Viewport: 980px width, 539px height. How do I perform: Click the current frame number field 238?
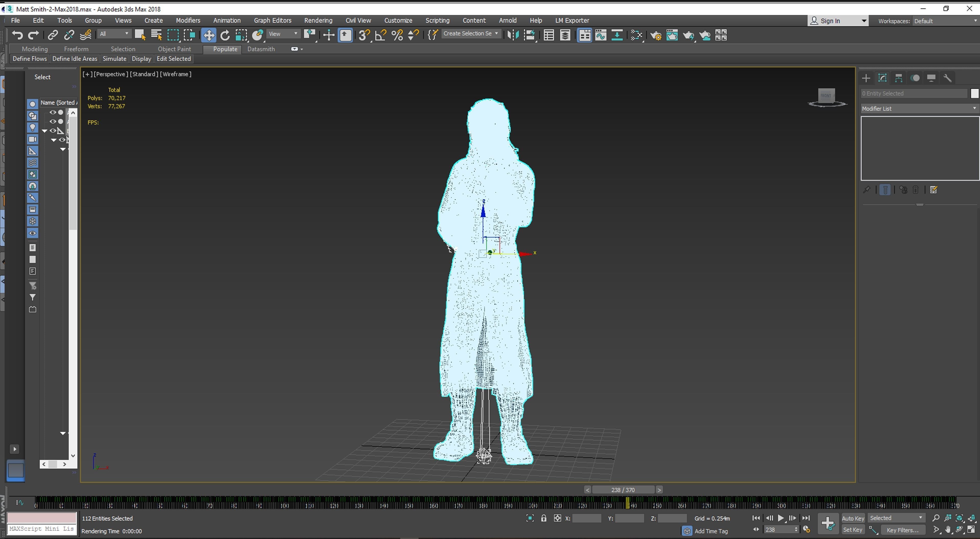pos(778,530)
